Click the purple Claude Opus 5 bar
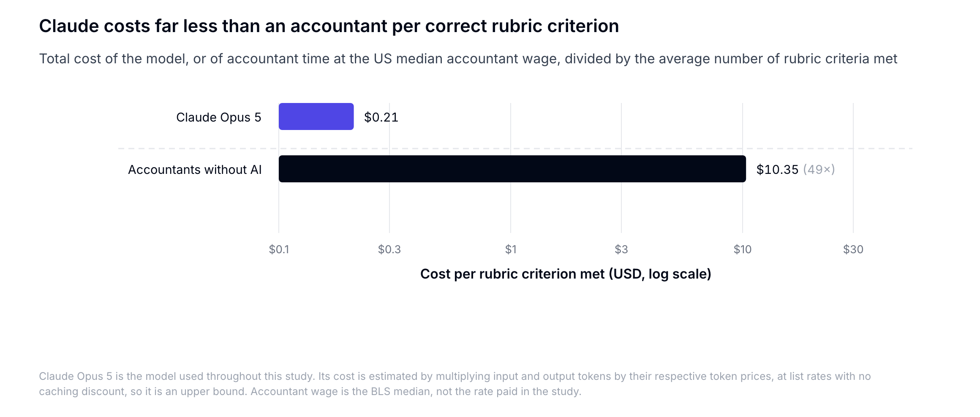Image resolution: width=980 pixels, height=417 pixels. point(316,116)
